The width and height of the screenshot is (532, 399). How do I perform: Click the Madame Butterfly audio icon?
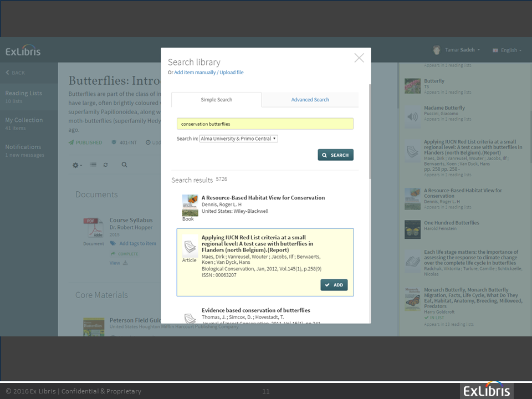(x=412, y=116)
